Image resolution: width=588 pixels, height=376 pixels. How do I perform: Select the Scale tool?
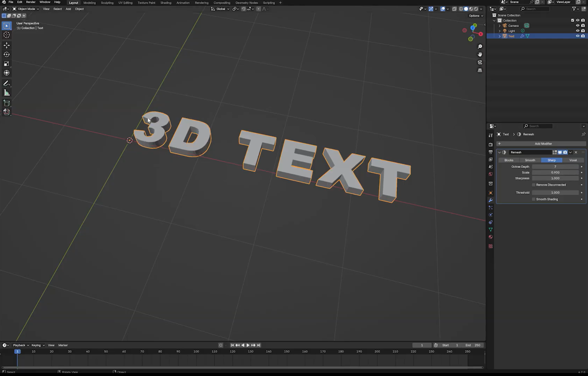tap(7, 64)
